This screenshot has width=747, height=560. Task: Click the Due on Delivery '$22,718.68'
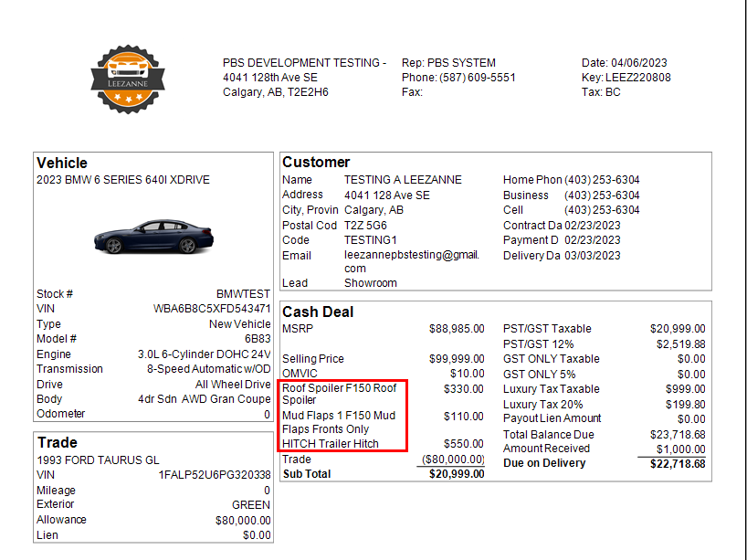point(678,464)
